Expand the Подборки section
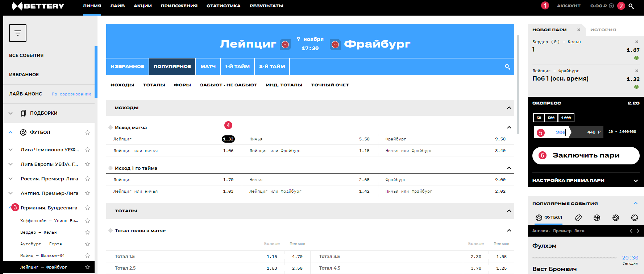The image size is (644, 274). click(11, 113)
